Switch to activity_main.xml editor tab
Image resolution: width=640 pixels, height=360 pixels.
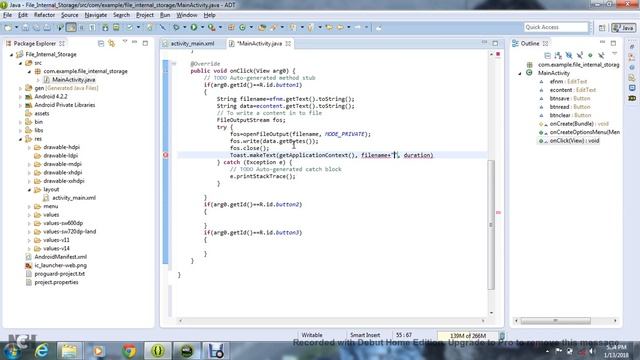pos(192,43)
